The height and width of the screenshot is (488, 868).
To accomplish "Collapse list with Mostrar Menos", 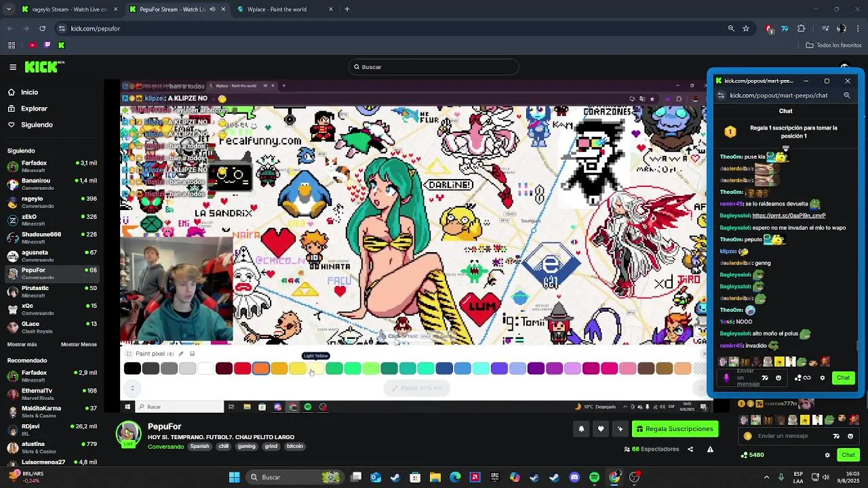I will pos(79,344).
